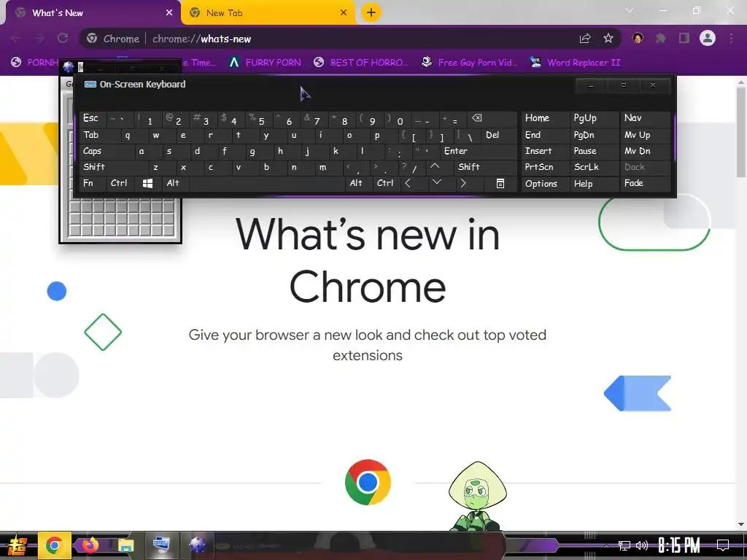Open the Chrome profile avatar
The height and width of the screenshot is (560, 747).
(708, 38)
